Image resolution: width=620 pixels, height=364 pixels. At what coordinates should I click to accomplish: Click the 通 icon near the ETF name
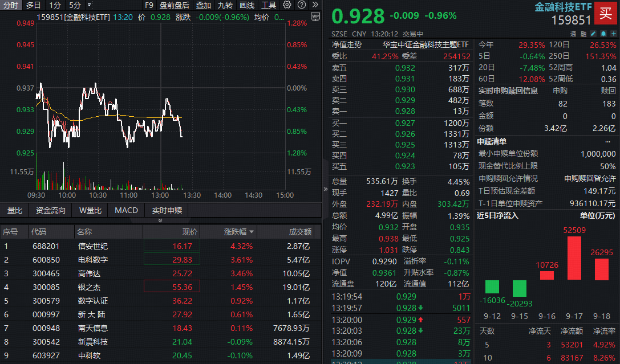pos(573,34)
